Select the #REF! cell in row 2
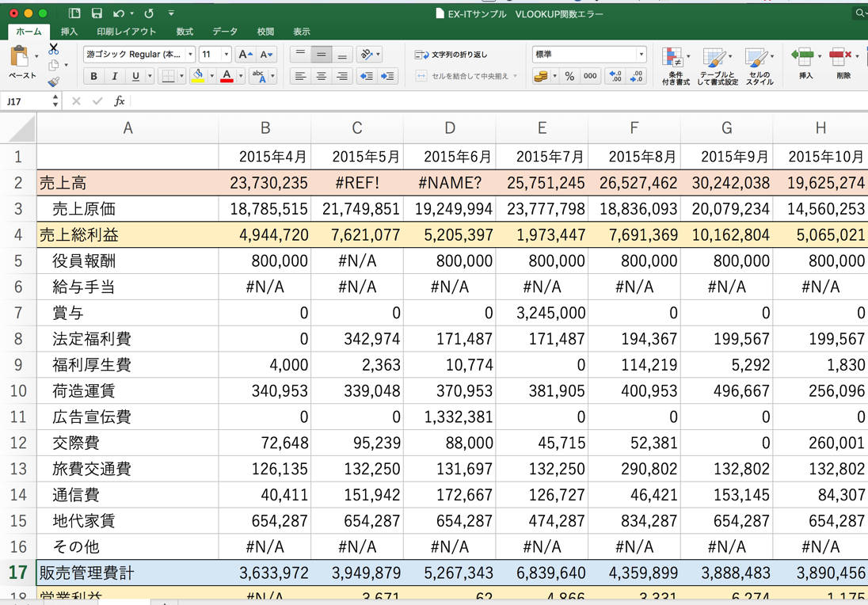 point(358,183)
